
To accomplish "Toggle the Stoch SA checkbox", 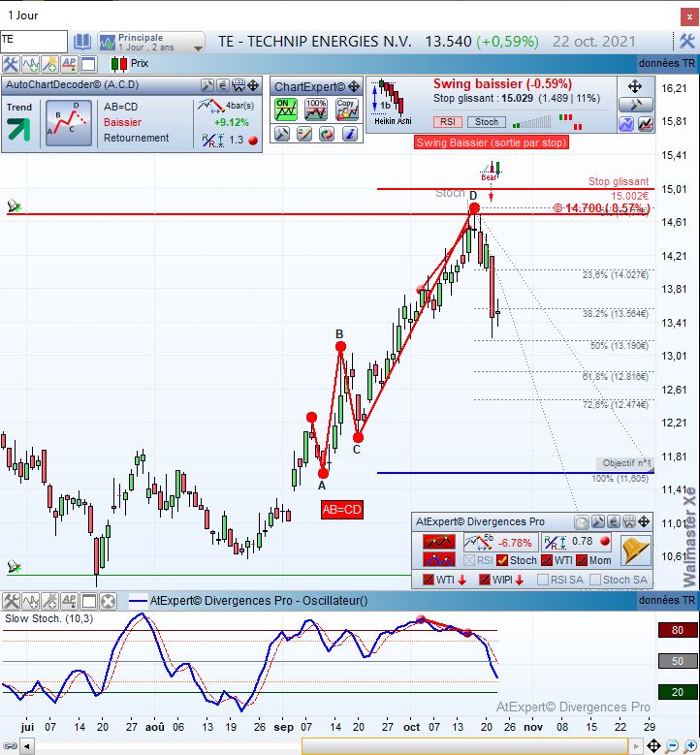I will click(x=595, y=580).
